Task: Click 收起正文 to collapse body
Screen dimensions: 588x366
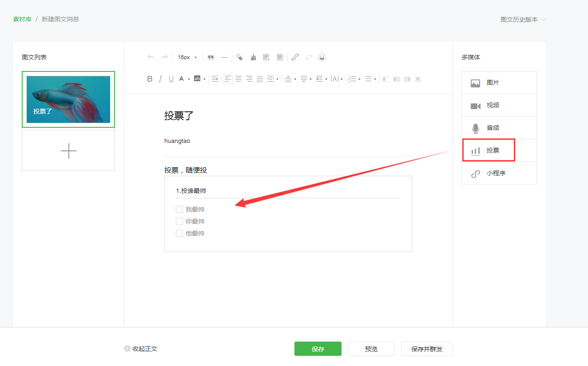Action: (x=141, y=349)
